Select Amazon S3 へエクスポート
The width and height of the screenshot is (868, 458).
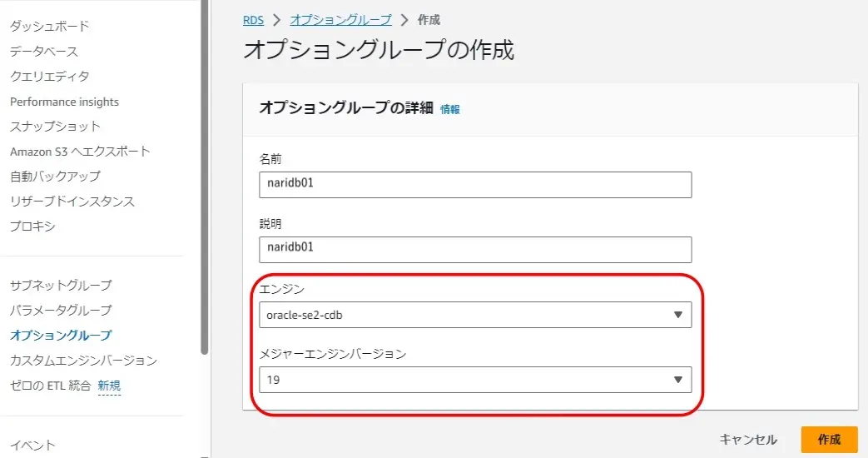coord(80,152)
